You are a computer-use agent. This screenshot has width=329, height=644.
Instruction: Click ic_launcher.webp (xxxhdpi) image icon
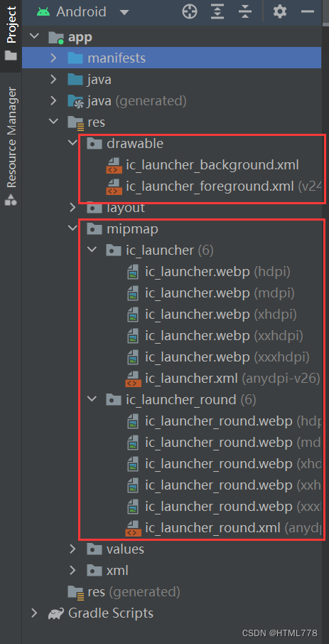click(x=133, y=357)
